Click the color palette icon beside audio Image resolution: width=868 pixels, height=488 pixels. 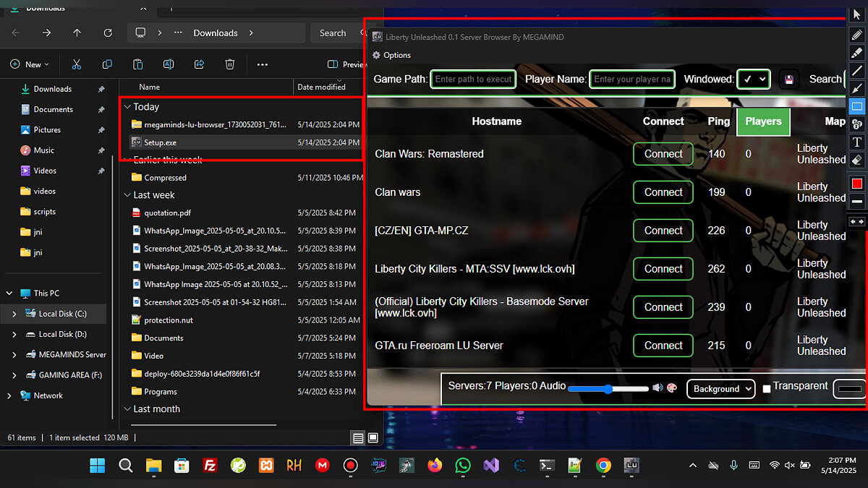[671, 388]
